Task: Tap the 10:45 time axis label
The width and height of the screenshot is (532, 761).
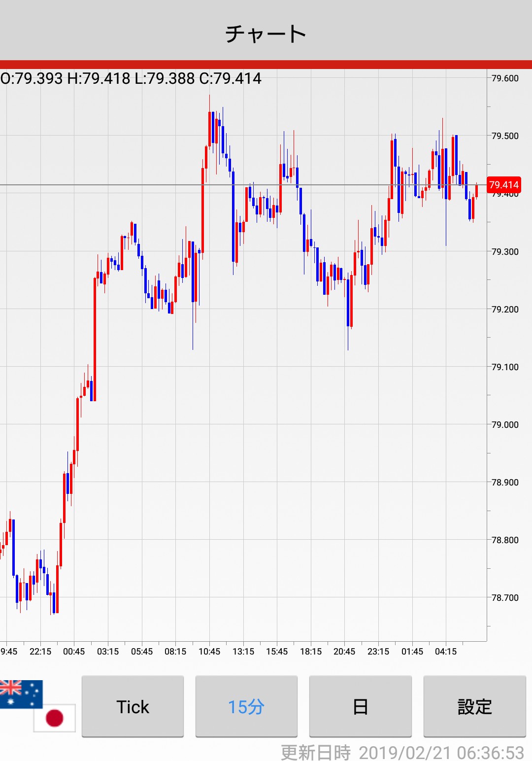Action: pos(209,652)
